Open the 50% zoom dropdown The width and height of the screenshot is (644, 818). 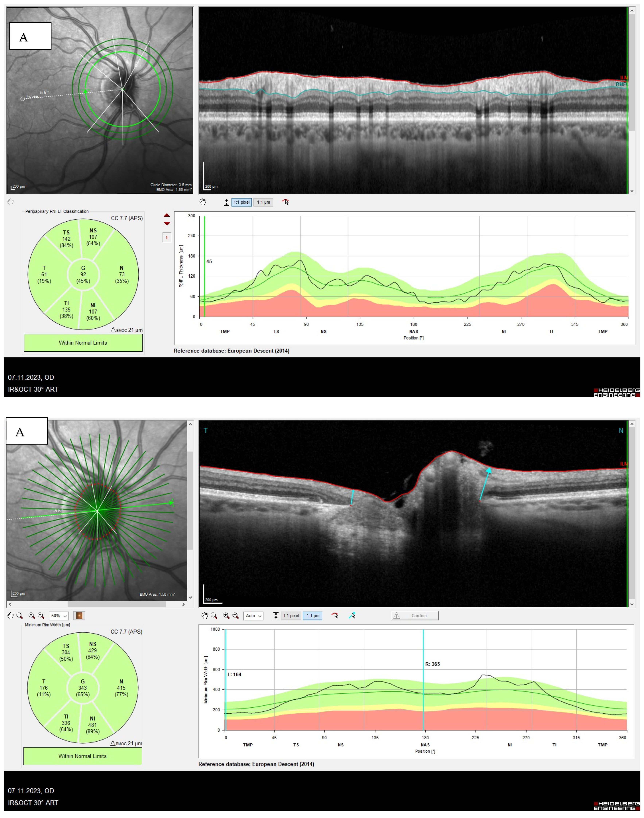pyautogui.click(x=59, y=616)
